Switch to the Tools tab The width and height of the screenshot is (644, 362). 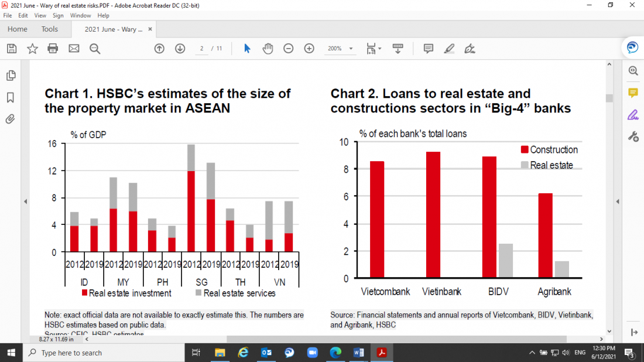coord(50,29)
